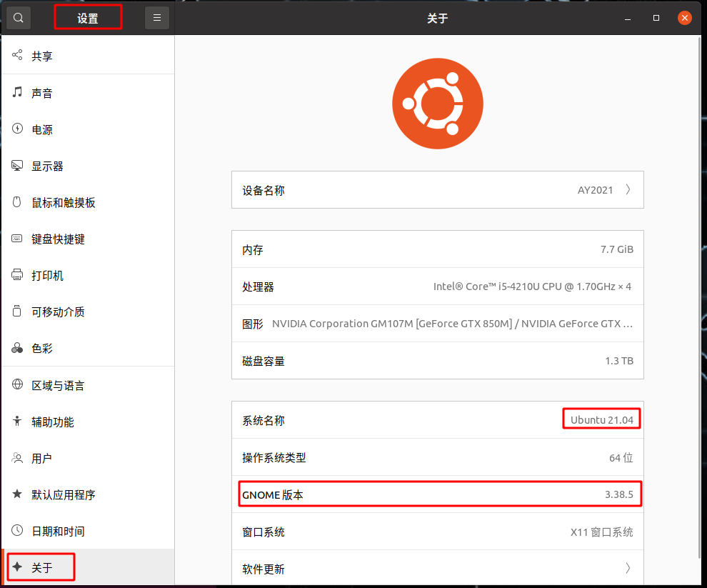This screenshot has height=588, width=707.
Task: Click the keyboard icon beside 键盘快捷键
Action: coord(17,238)
